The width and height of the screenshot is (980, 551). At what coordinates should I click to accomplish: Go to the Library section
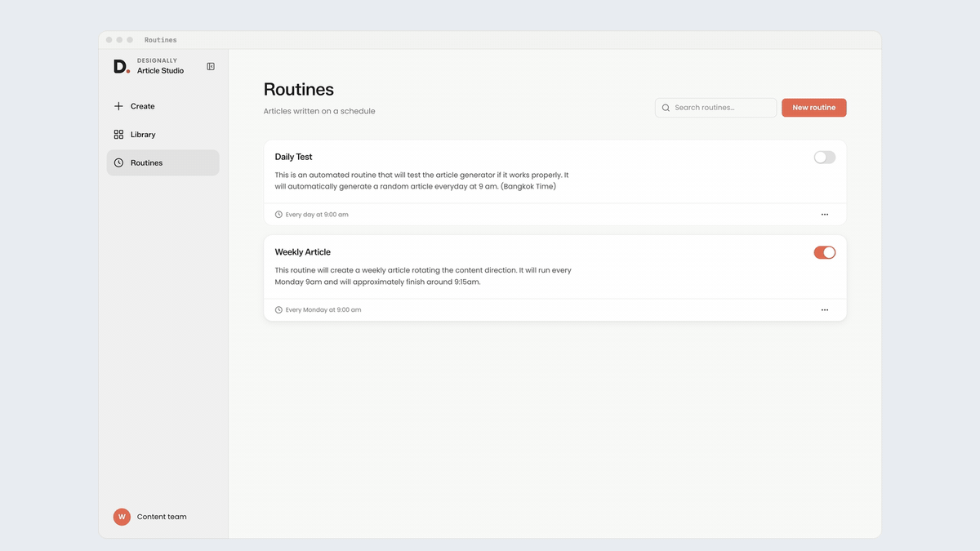tap(163, 135)
